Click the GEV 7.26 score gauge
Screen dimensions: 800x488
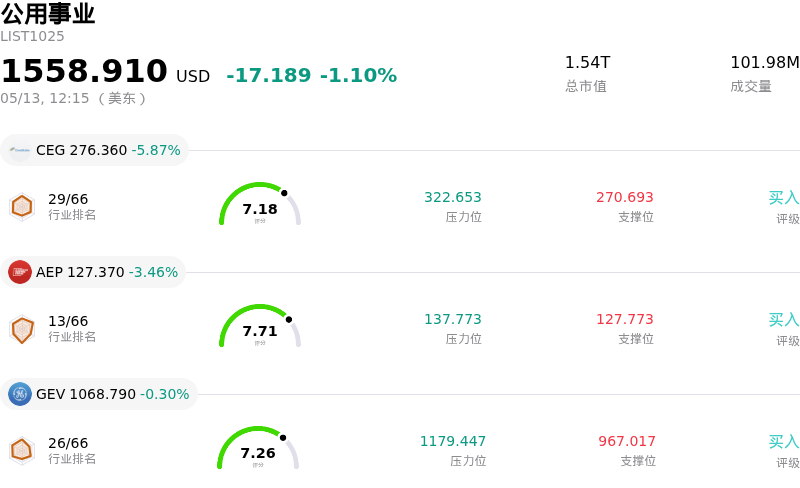click(258, 448)
